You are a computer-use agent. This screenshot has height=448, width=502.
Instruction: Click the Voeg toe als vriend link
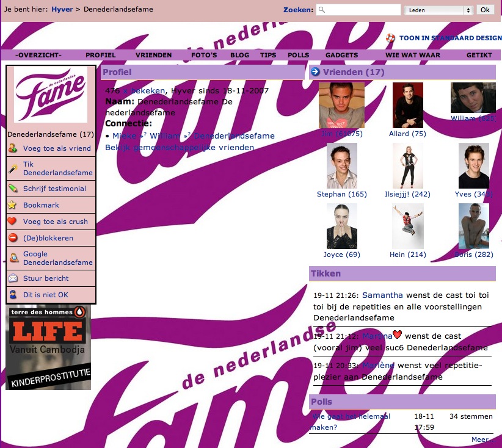(57, 148)
